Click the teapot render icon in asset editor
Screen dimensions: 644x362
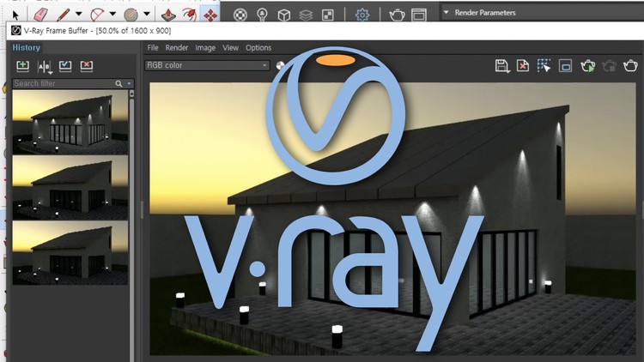397,15
